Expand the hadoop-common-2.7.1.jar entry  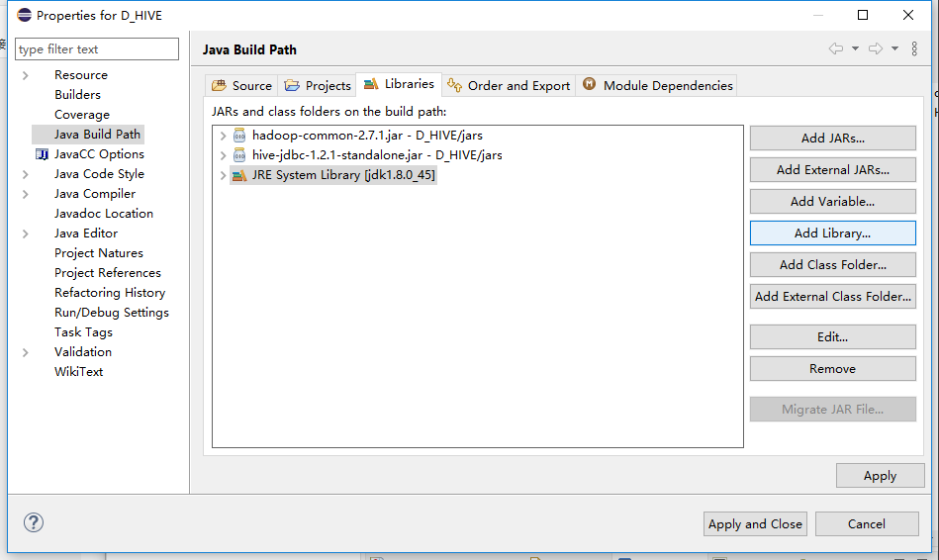coord(223,136)
